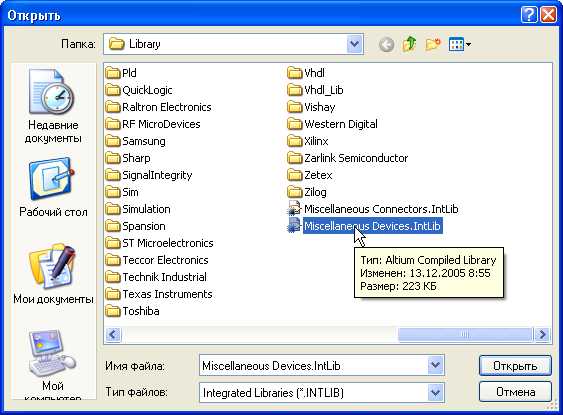563x415 pixels.
Task: Click the Открыть button
Action: coord(515,365)
